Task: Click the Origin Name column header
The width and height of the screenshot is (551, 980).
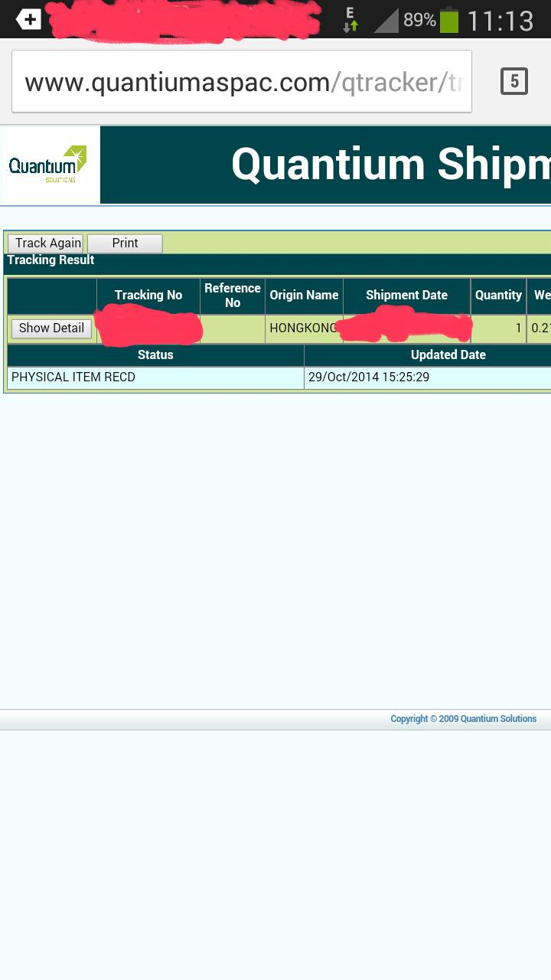Action: pos(304,296)
